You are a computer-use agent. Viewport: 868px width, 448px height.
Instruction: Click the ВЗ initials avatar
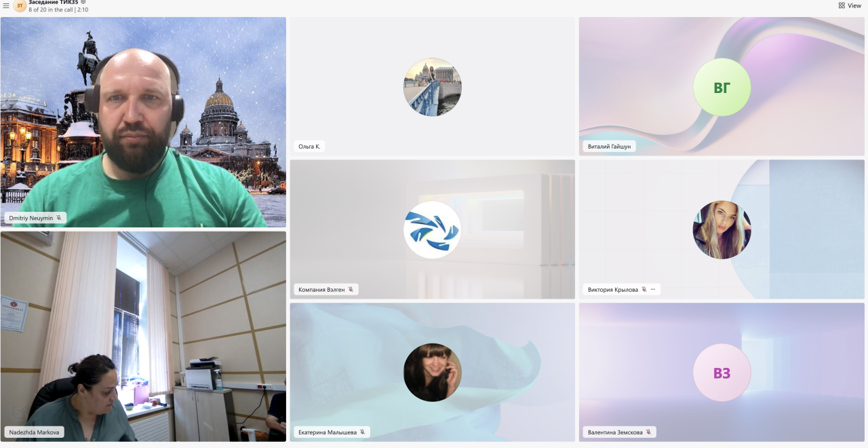pyautogui.click(x=722, y=373)
